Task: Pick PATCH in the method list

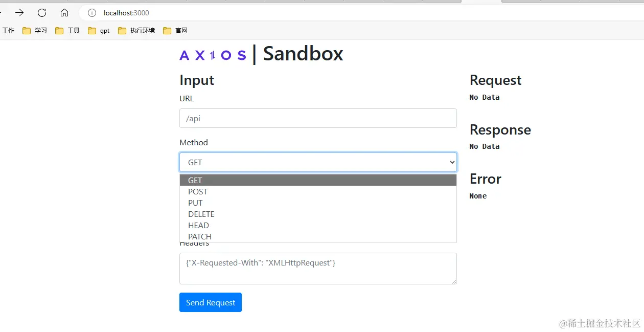Action: [318, 236]
